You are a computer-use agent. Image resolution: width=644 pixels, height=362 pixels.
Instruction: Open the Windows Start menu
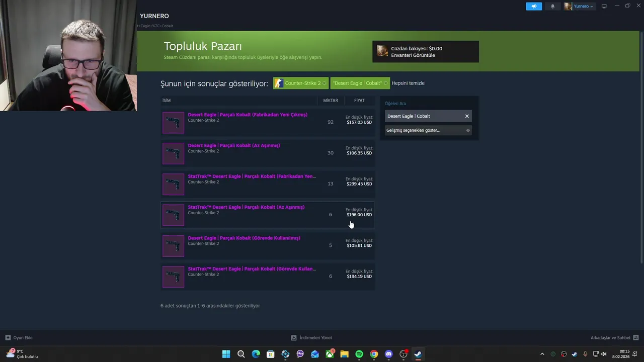(226, 354)
